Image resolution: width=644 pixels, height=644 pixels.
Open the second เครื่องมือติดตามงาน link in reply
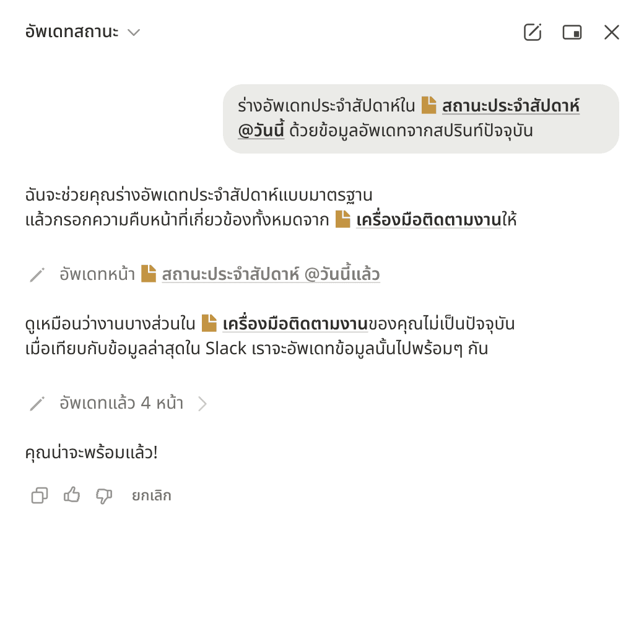point(295,324)
